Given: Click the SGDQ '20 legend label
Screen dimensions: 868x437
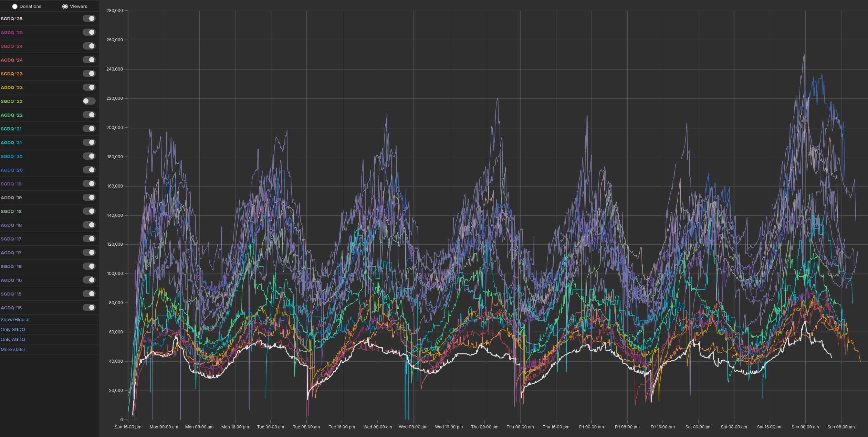Looking at the screenshot, I should point(11,157).
